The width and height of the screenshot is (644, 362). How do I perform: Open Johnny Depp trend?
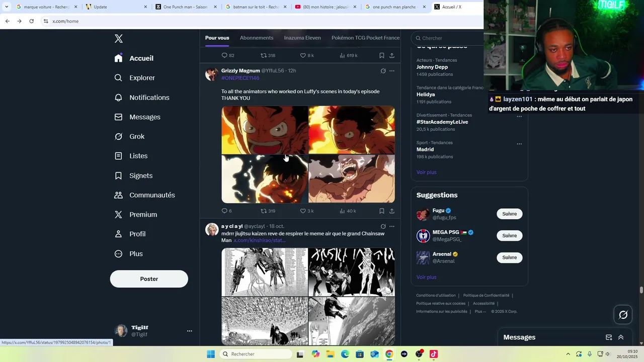point(432,67)
